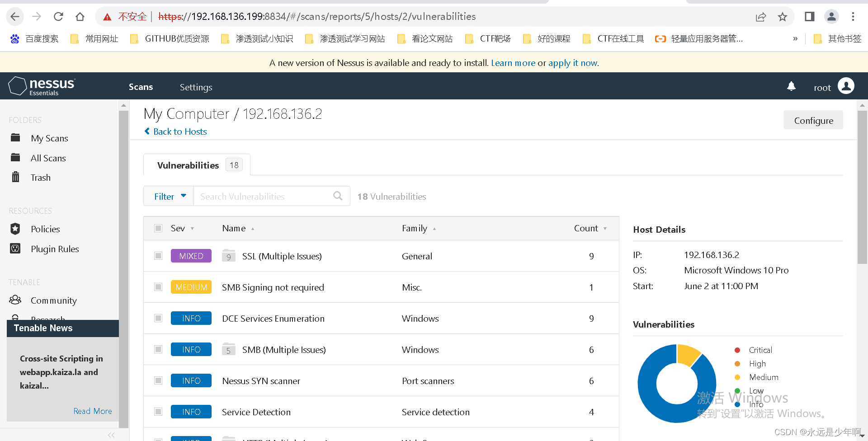
Task: Click Learn more link in banner
Action: click(513, 63)
